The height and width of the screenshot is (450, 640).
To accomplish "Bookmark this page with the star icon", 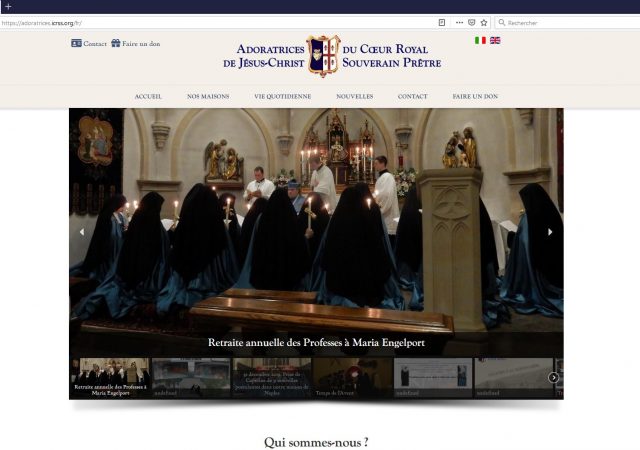I will tap(484, 22).
